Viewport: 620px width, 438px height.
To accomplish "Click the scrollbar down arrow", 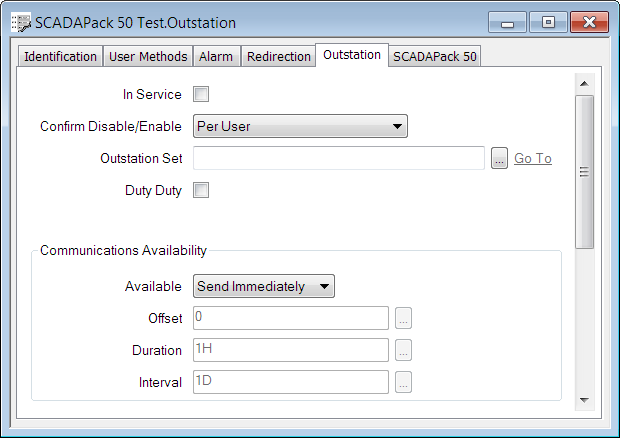I will click(x=585, y=400).
